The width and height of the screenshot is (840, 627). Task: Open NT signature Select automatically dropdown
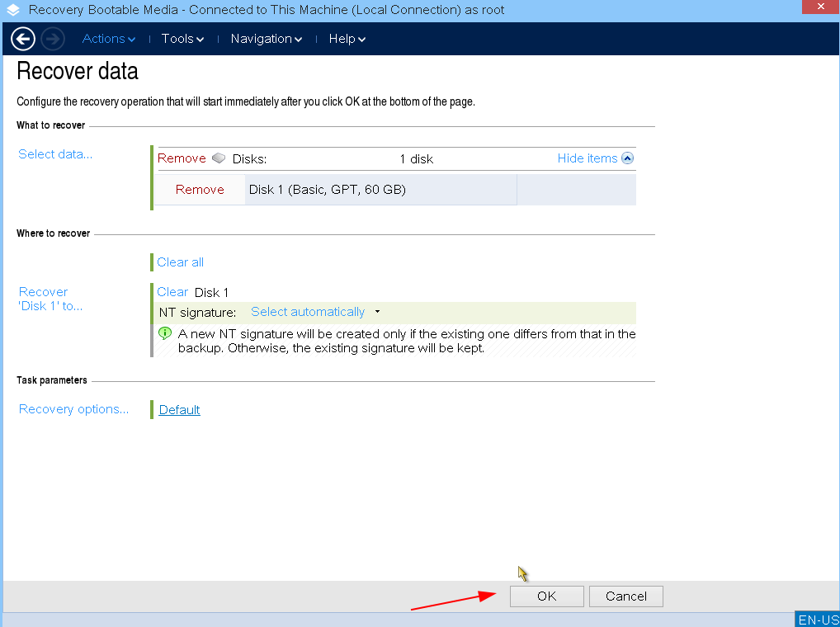[315, 312]
